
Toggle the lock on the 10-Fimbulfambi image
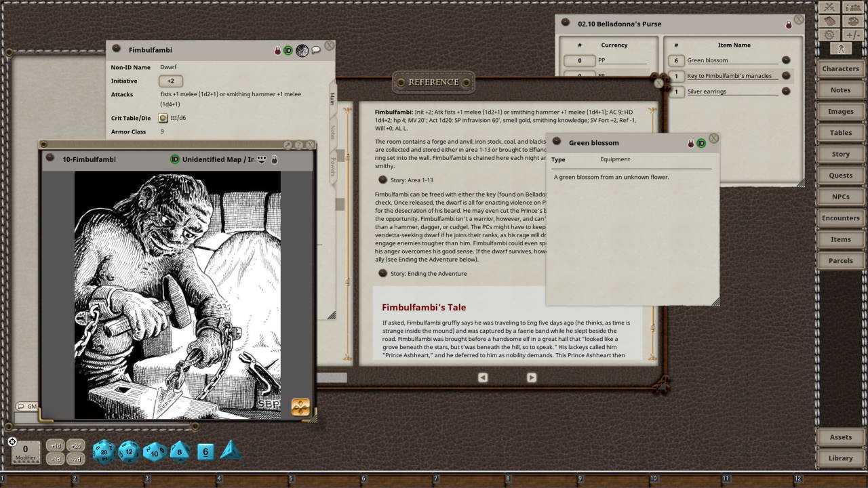point(274,159)
